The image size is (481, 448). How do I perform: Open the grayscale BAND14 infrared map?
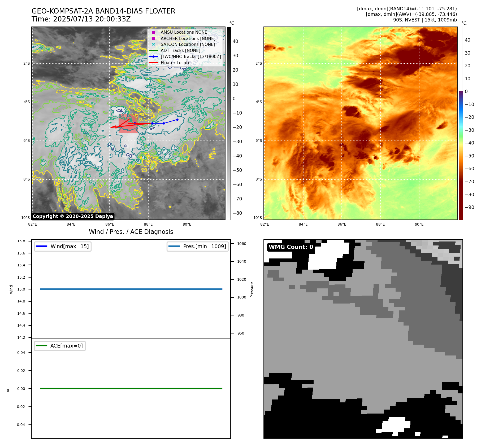coord(128,123)
